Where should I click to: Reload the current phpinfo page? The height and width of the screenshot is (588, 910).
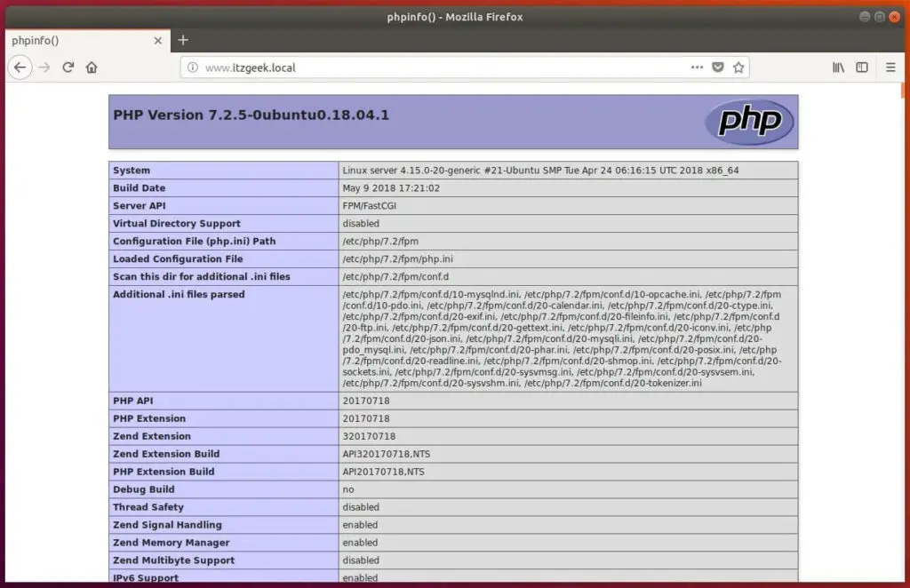68,68
